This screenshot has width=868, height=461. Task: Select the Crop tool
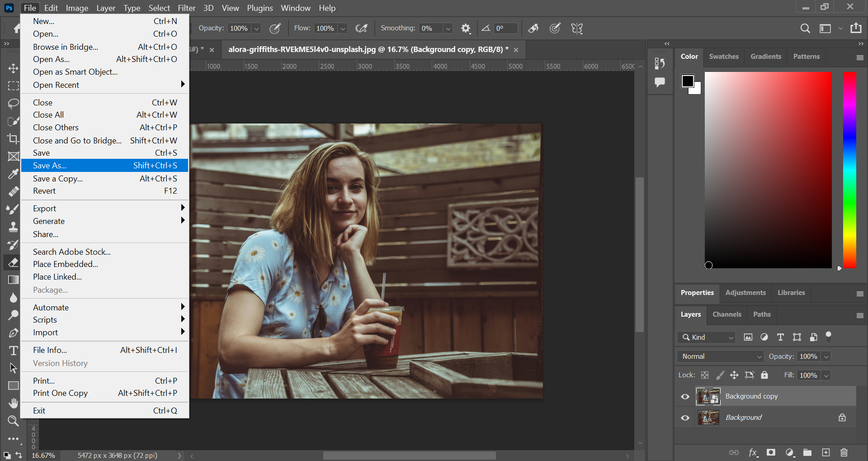(x=13, y=138)
